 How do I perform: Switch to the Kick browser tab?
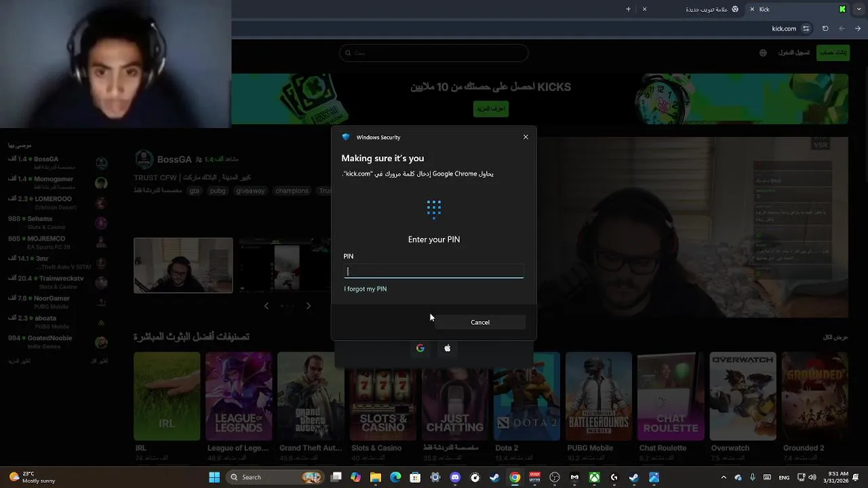pyautogui.click(x=797, y=9)
